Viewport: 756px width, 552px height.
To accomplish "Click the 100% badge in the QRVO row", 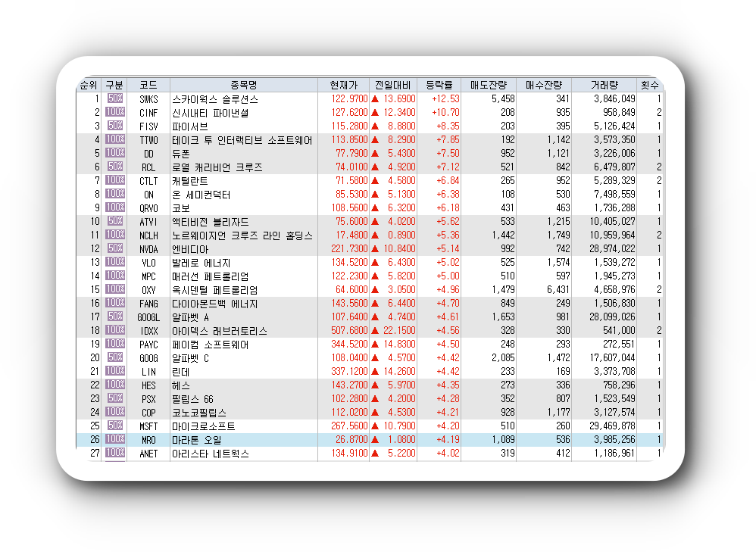I will click(x=115, y=207).
